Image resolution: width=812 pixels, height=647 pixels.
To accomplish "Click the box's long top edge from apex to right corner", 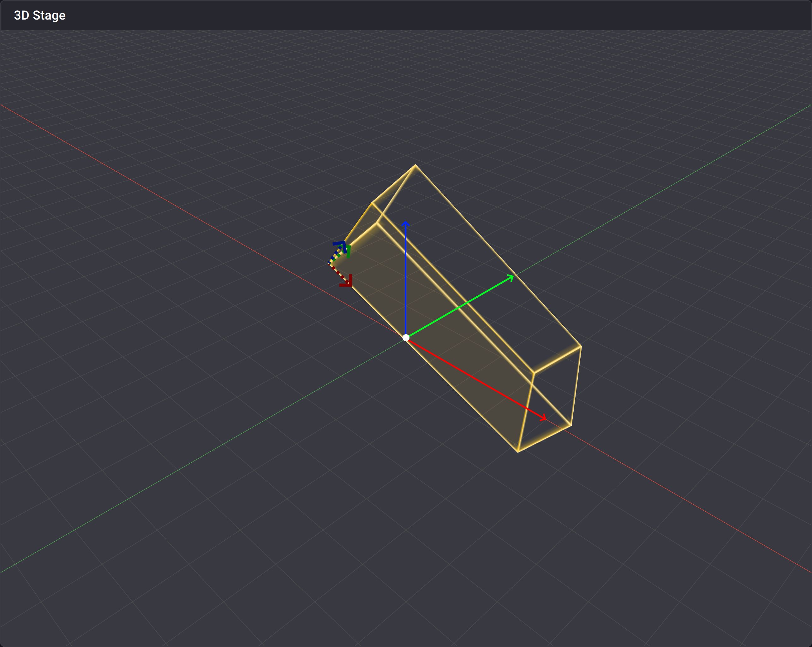I will pyautogui.click(x=498, y=255).
